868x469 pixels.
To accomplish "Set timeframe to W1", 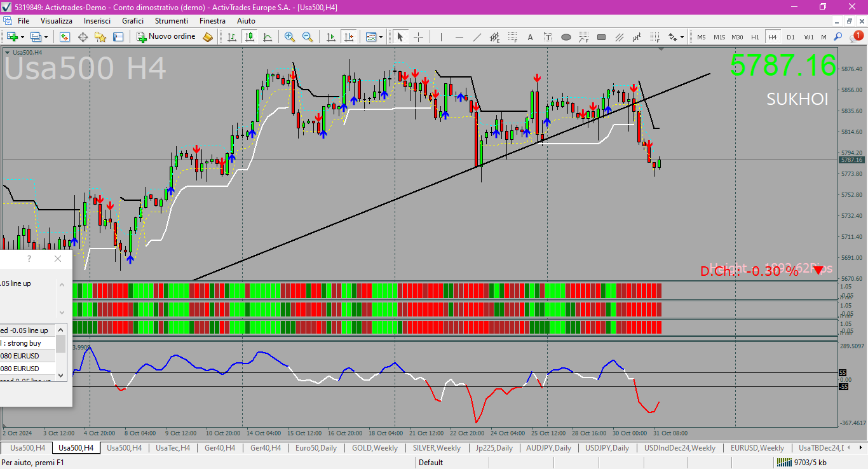I will tap(809, 37).
